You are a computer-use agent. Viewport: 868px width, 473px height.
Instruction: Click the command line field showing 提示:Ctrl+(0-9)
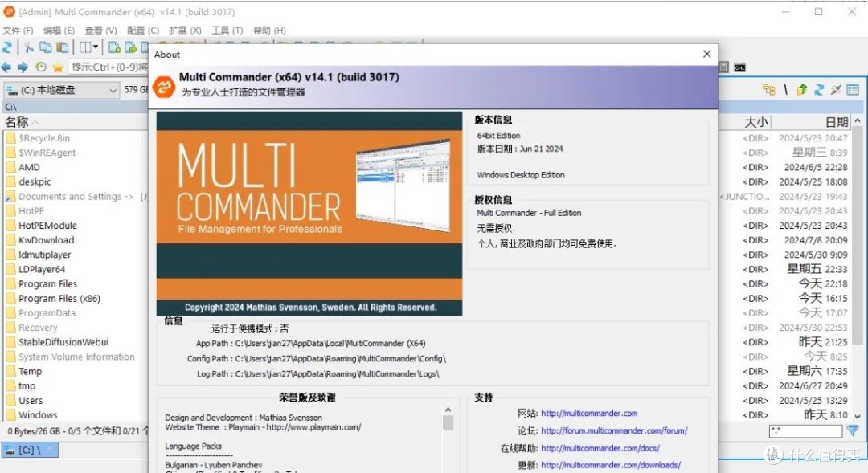coord(108,67)
